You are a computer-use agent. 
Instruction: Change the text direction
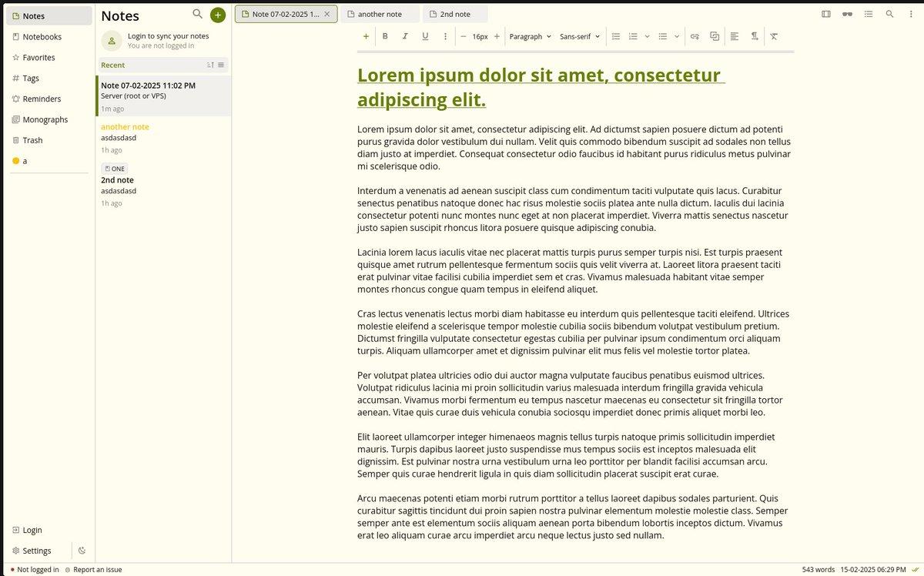755,36
